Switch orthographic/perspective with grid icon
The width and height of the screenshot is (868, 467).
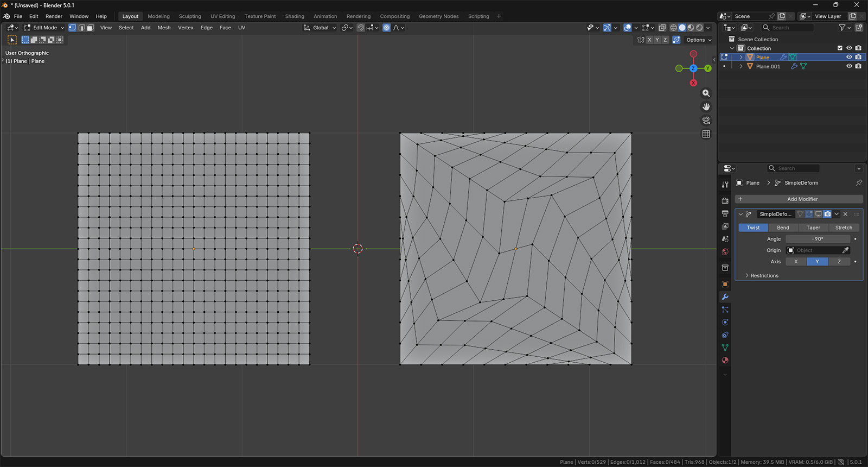(x=706, y=134)
